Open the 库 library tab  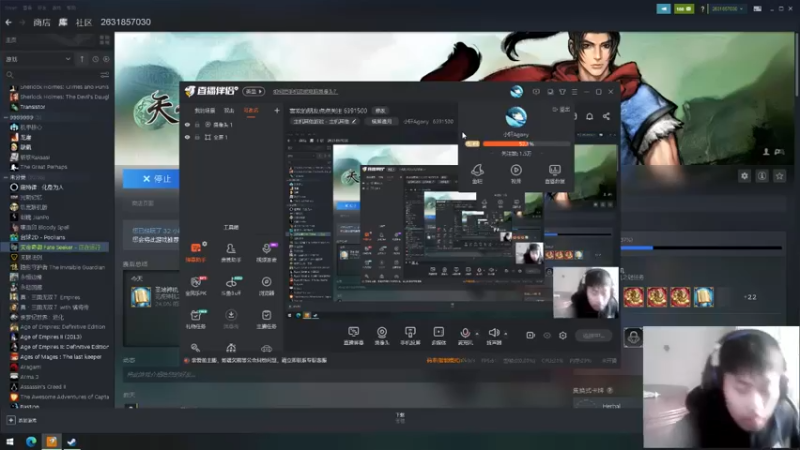click(x=63, y=22)
